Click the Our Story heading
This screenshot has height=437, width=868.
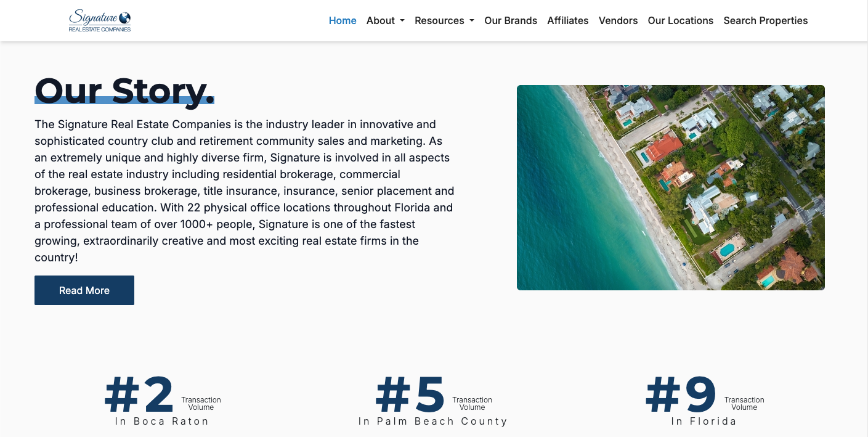click(123, 90)
